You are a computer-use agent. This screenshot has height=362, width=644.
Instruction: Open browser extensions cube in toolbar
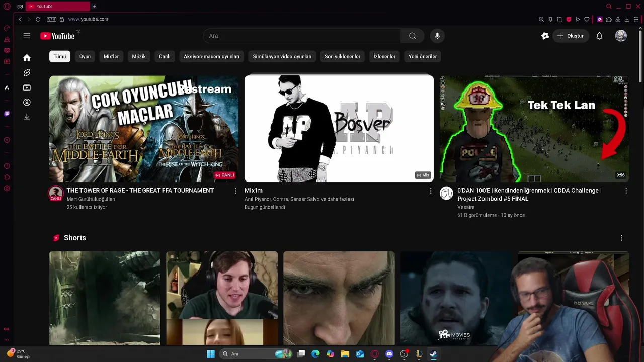pyautogui.click(x=609, y=19)
